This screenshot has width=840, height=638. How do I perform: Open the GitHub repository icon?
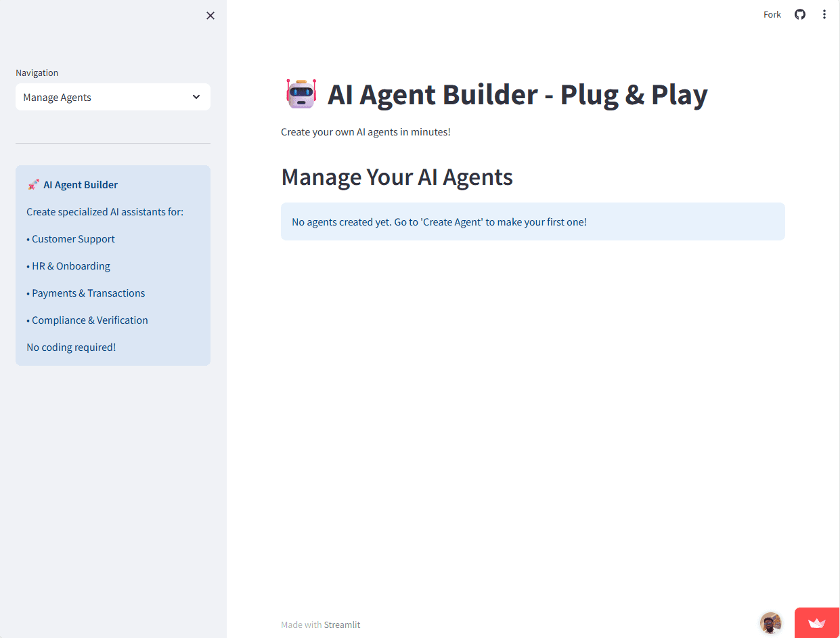click(x=799, y=14)
